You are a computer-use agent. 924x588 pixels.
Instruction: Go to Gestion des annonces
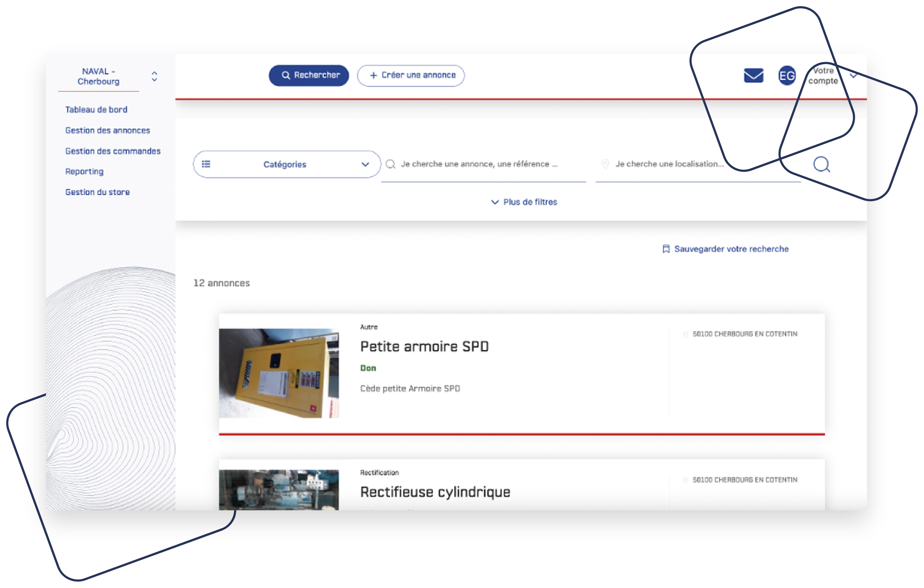tap(107, 131)
